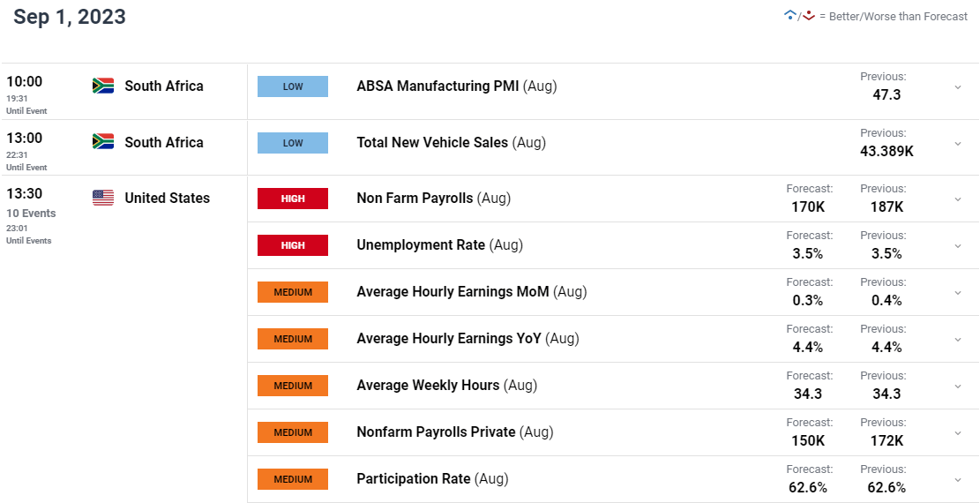Click the 10 Events count under 13:30
Image resolution: width=980 pixels, height=503 pixels.
click(31, 214)
